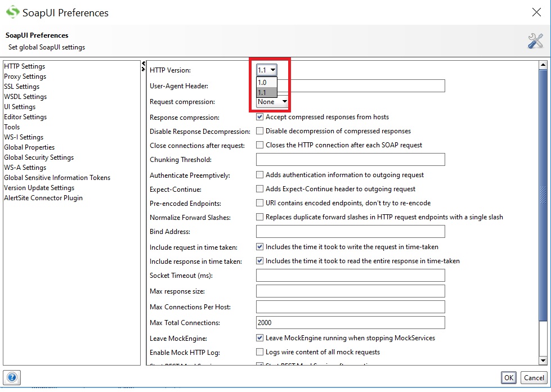The image size is (551, 392).
Task: Click the Chunking Threshold input field
Action: coord(350,160)
